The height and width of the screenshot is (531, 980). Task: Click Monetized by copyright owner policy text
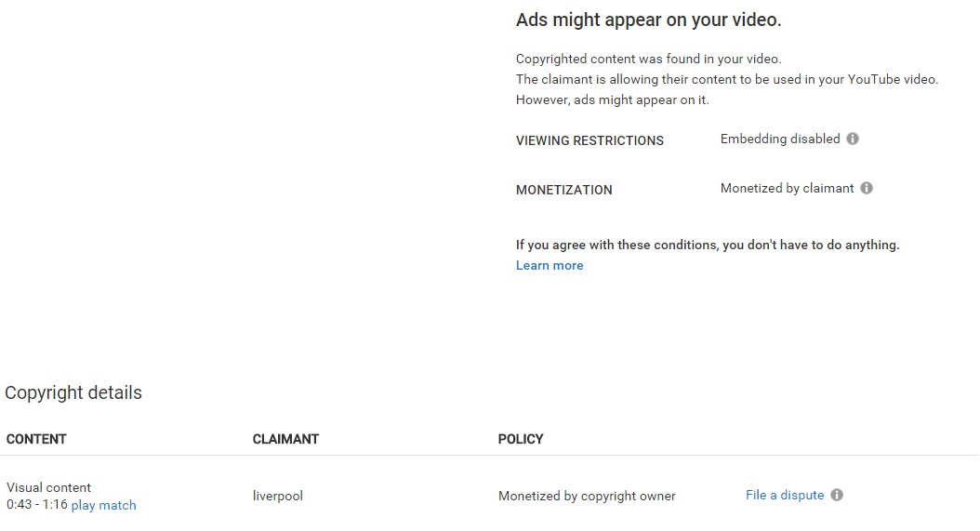(x=587, y=496)
